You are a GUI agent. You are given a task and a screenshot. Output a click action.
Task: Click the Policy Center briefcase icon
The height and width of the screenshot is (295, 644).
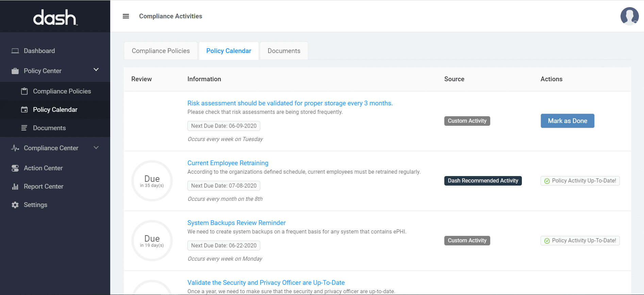tap(15, 71)
